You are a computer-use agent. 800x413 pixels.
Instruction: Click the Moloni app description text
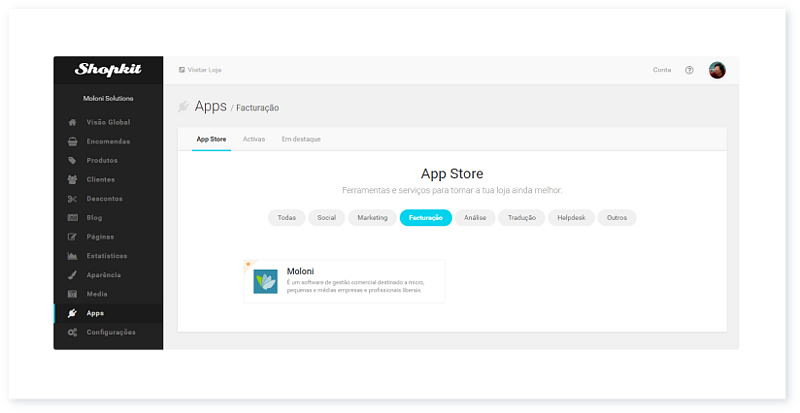[x=355, y=286]
